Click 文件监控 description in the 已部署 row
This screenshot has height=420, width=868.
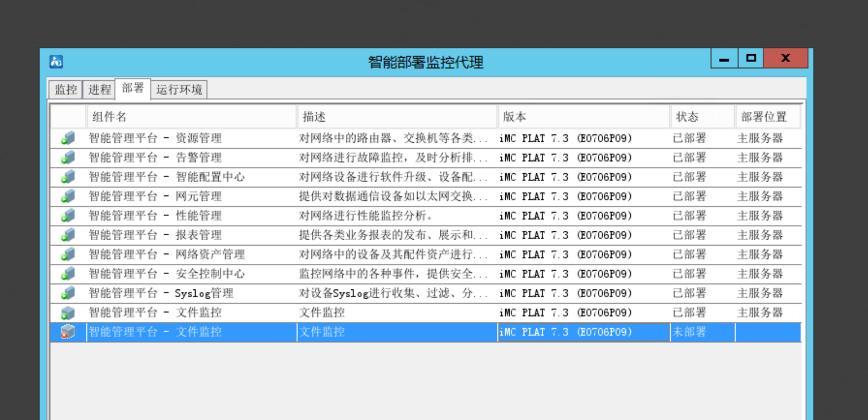(x=322, y=313)
